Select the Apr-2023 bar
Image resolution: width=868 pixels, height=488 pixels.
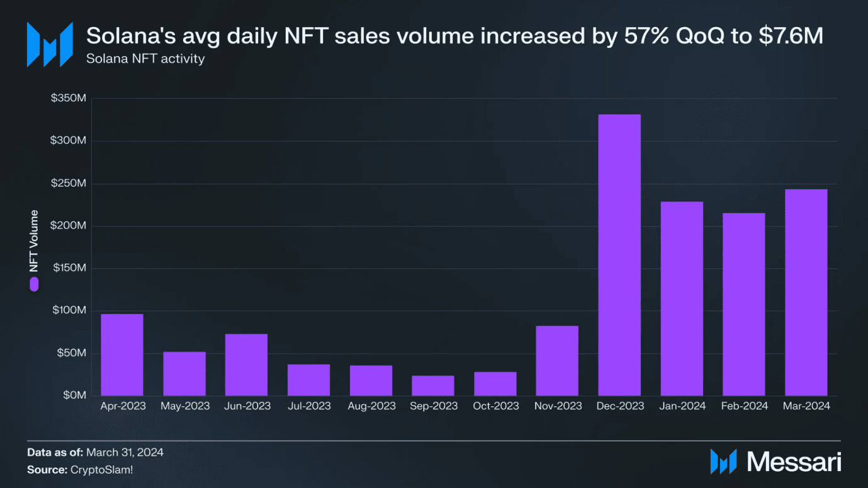[122, 355]
